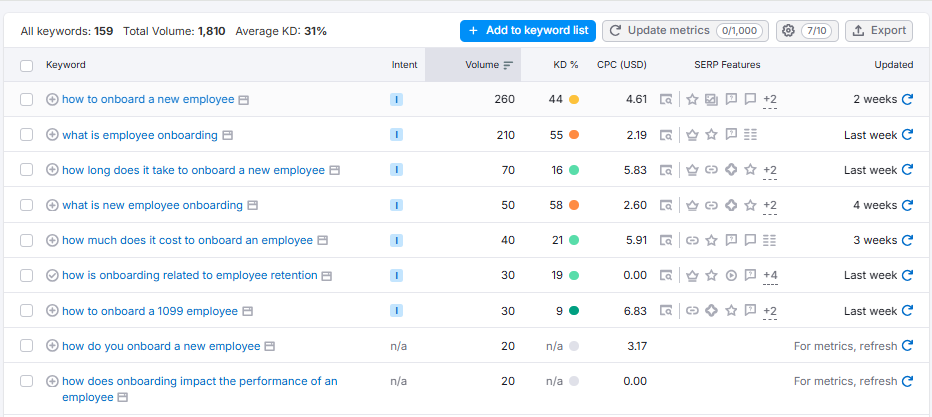Expand +2 SERP features in first row

(769, 100)
